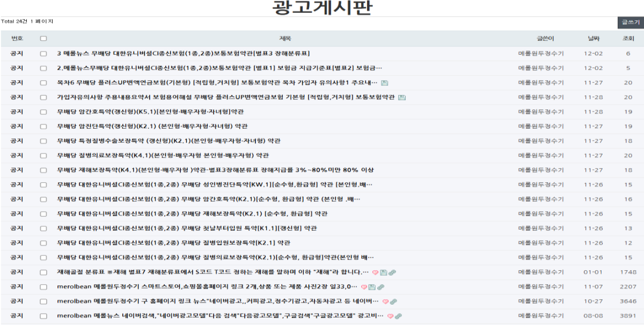The width and height of the screenshot is (644, 325).
Task: Click the heart icon on the 구 홈페이지 링크 post
Action: click(384, 301)
